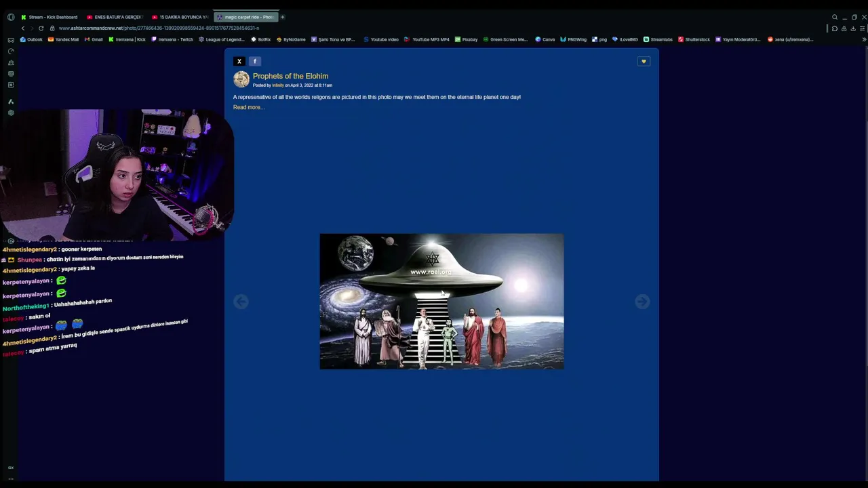Viewport: 868px width, 488px height.
Task: Open the ByNoGame bookmark
Action: pos(291,39)
